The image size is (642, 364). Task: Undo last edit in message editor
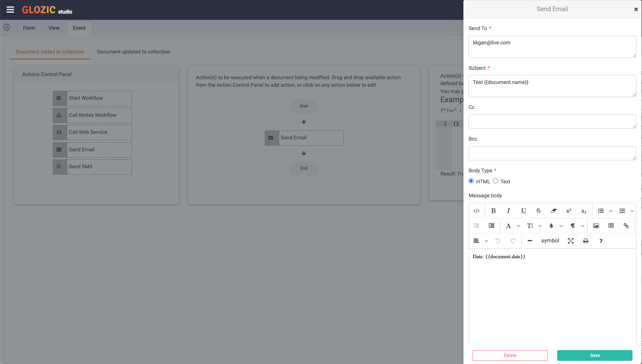498,241
